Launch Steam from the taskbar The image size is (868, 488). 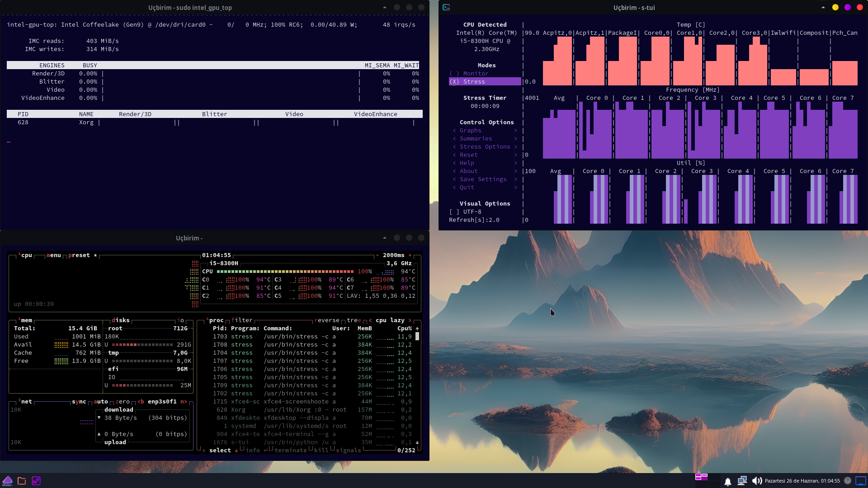point(36,481)
